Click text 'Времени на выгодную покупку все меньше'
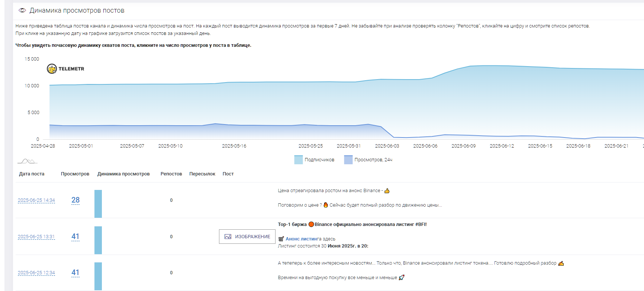 326,278
